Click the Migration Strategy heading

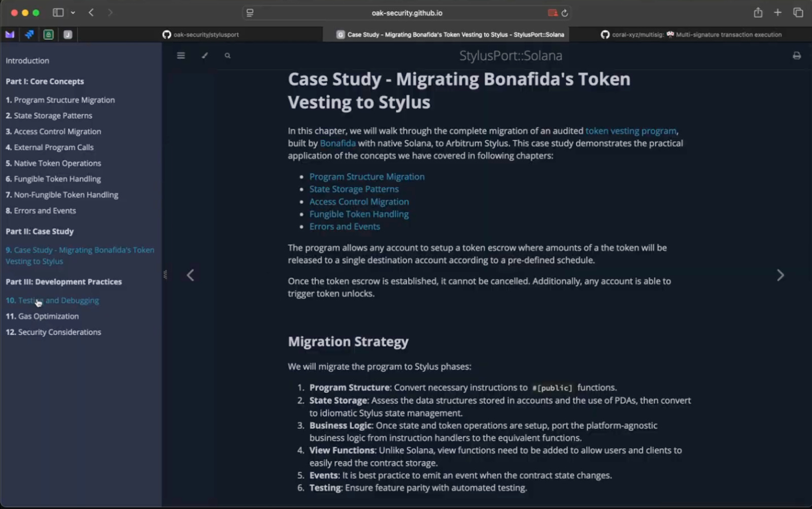[348, 342]
